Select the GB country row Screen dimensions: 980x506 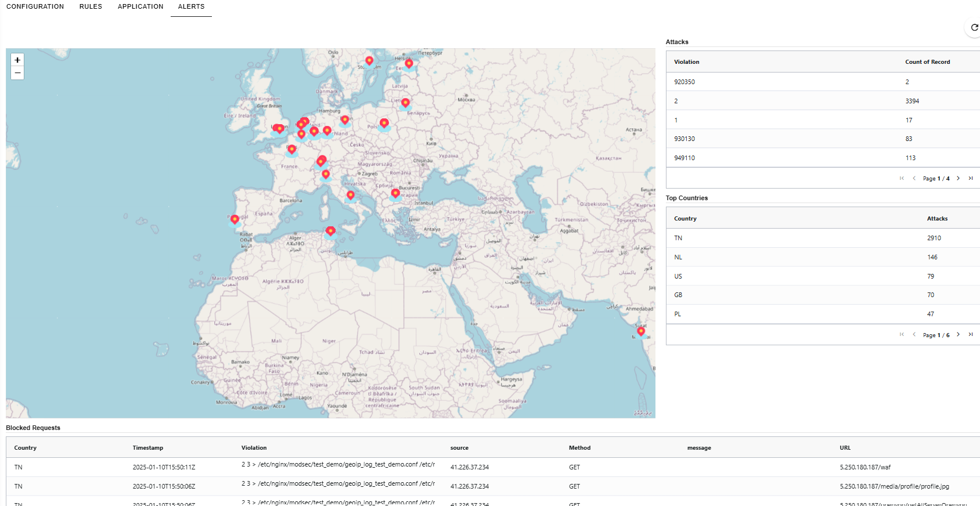[x=823, y=295]
